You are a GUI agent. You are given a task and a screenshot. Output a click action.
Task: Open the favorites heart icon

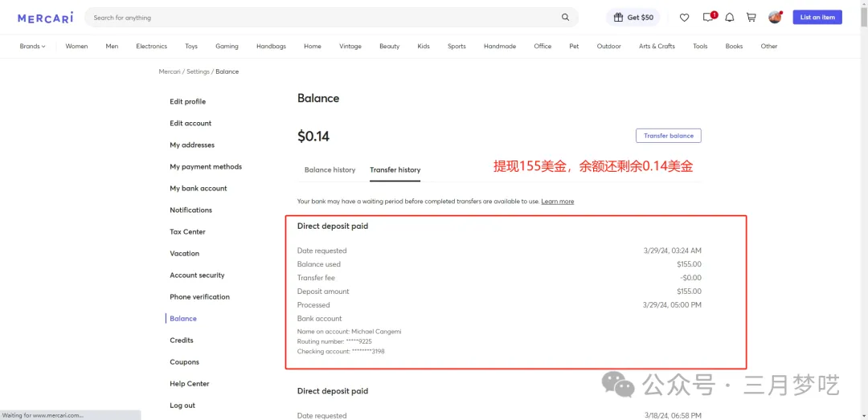point(684,17)
